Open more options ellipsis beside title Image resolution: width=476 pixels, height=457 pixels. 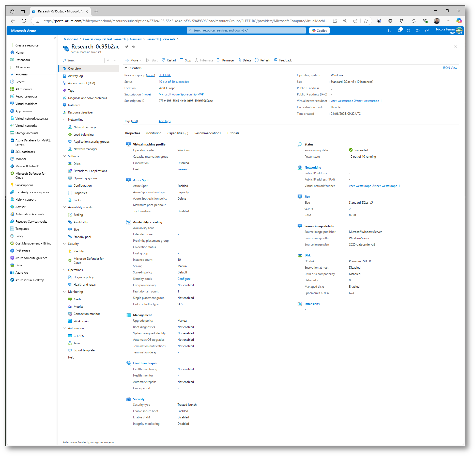141,47
